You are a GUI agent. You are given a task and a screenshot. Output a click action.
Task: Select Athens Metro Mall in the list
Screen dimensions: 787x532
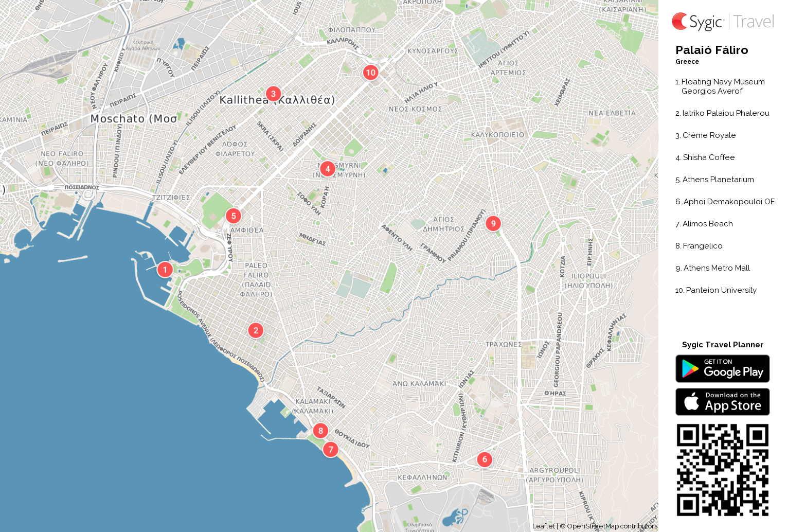[712, 268]
